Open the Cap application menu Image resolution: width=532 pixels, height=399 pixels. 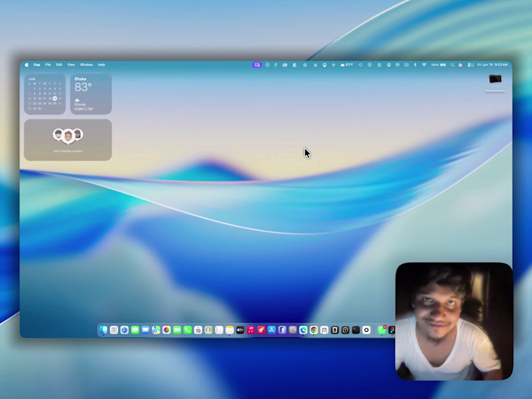point(37,65)
